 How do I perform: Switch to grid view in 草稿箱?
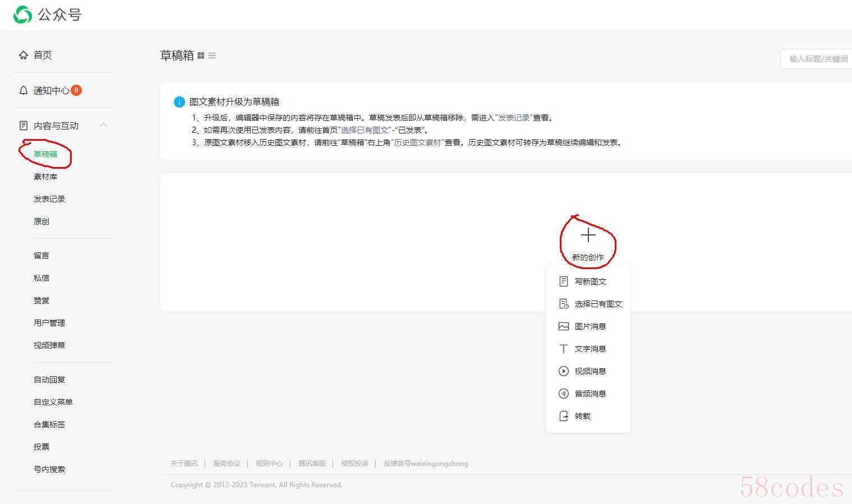pyautogui.click(x=201, y=56)
